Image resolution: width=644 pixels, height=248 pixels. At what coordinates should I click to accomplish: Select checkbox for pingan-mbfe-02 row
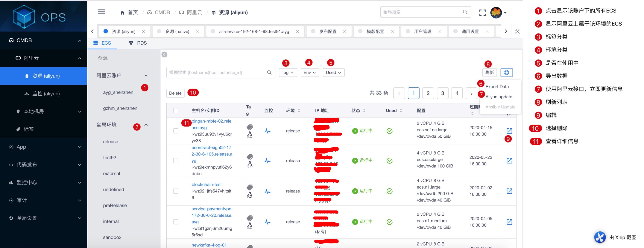pyautogui.click(x=176, y=131)
